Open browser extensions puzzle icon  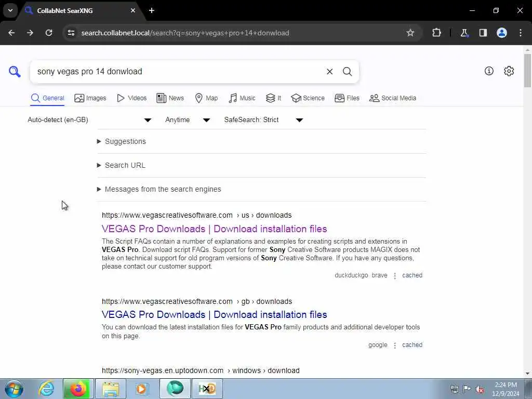point(436,33)
